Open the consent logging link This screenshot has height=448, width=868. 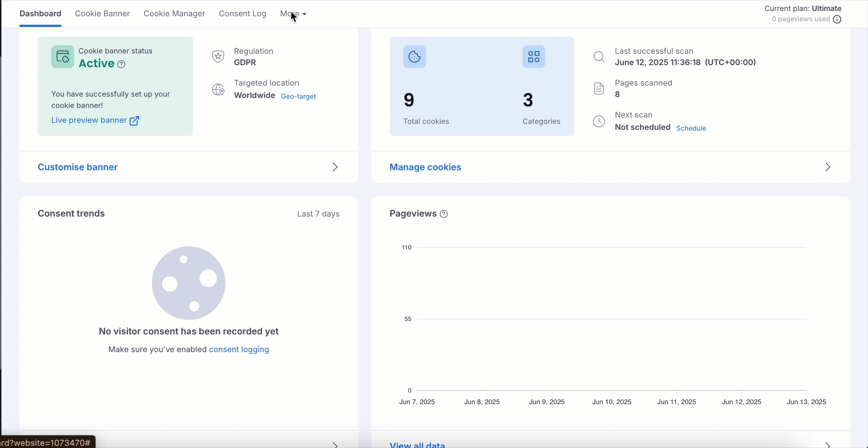(239, 350)
